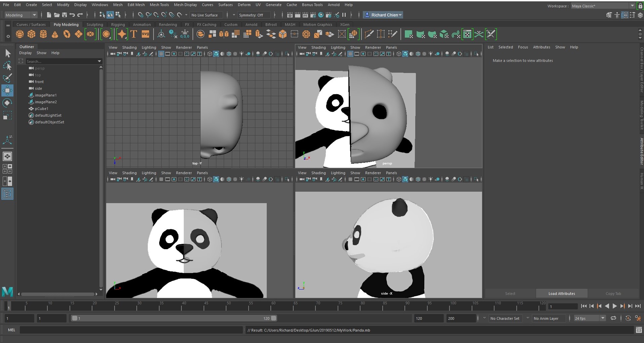The height and width of the screenshot is (343, 644).
Task: Select the Rotate tool in toolbox
Action: (7, 103)
